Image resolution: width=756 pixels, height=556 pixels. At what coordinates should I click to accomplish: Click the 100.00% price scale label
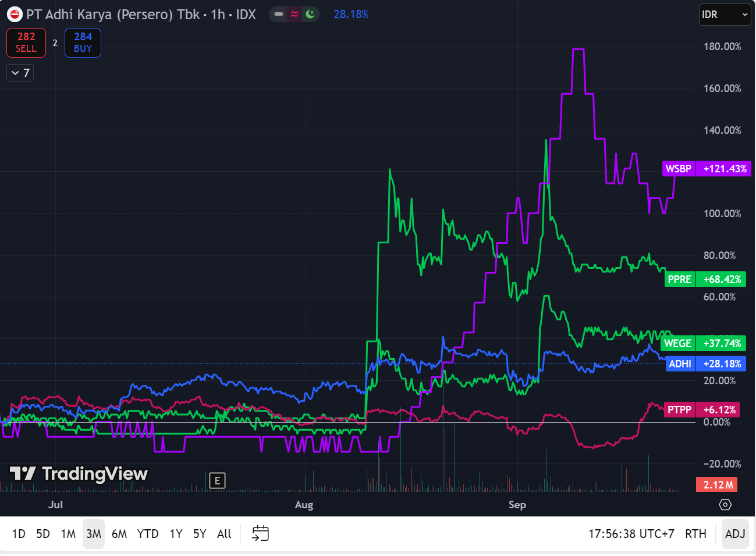tap(722, 214)
